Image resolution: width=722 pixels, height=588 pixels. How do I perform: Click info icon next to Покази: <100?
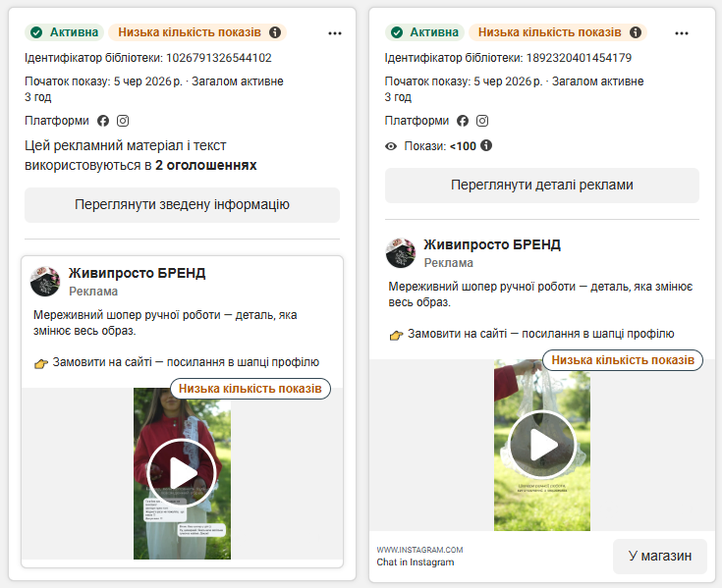[x=486, y=145]
